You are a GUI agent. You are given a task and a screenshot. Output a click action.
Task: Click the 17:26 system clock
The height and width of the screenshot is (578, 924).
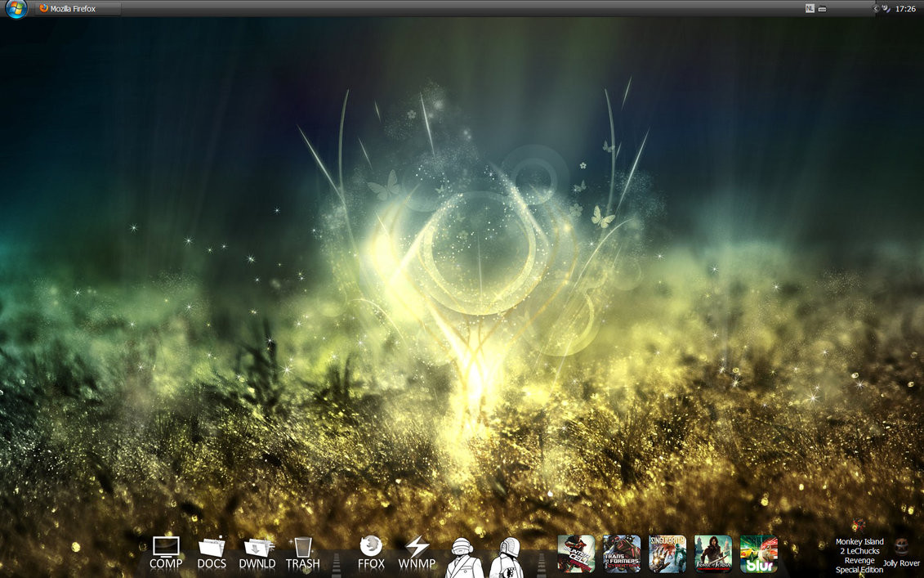click(x=905, y=9)
